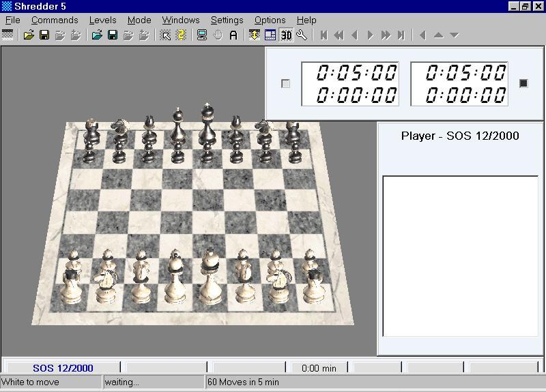Click the first yellow floppy disk save icon
This screenshot has width=546, height=392.
point(44,35)
